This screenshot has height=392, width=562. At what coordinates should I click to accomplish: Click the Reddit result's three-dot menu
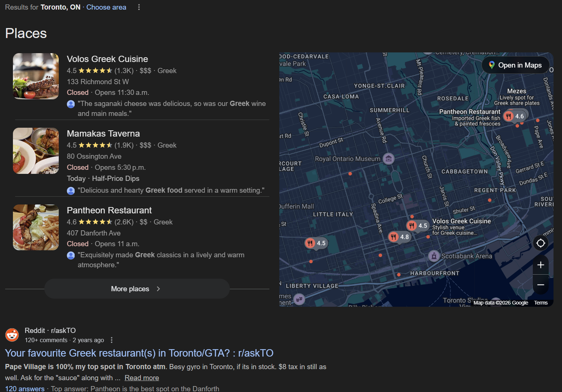112,340
